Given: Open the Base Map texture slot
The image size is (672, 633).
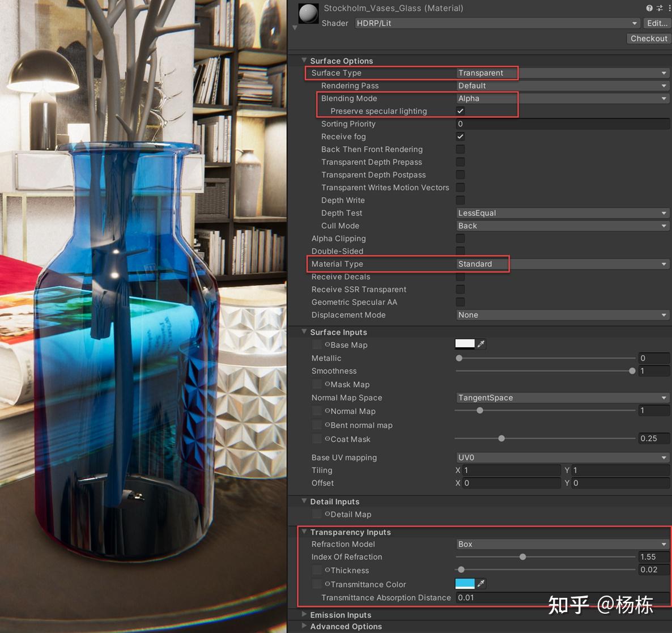Looking at the screenshot, I should click(317, 345).
